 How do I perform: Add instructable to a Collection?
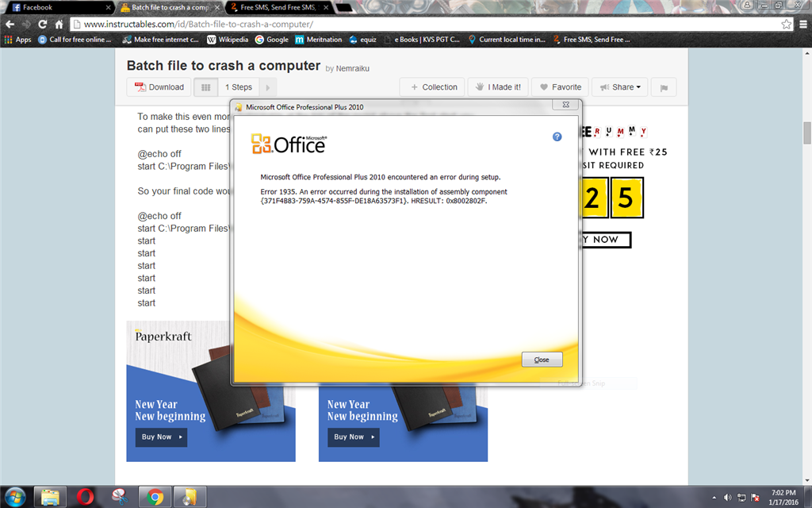[432, 87]
